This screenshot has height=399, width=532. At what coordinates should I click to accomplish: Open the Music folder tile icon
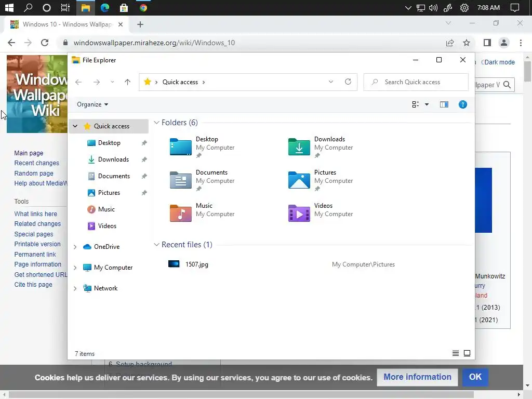[x=180, y=213]
